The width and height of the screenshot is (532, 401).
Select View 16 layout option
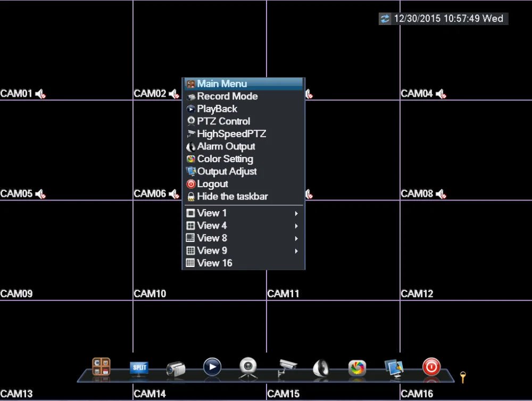pyautogui.click(x=243, y=263)
